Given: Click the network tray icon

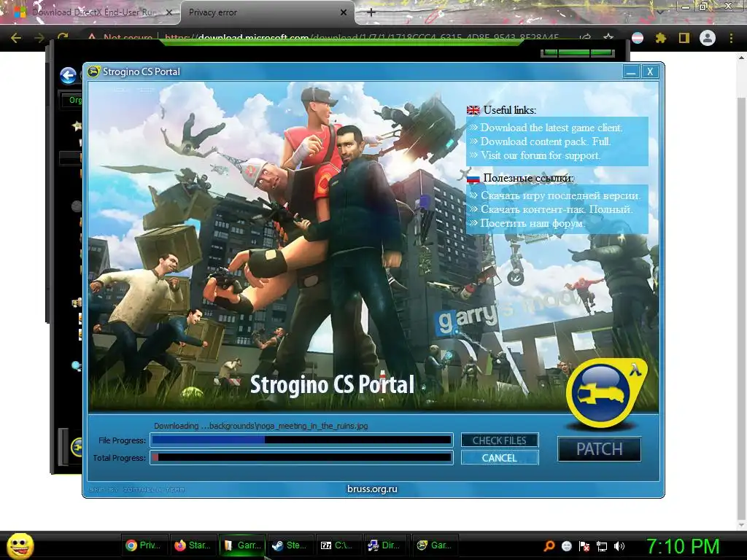Looking at the screenshot, I should (602, 546).
